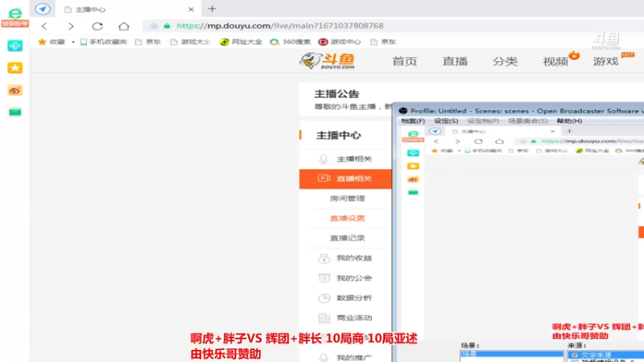Click the 收藏 star bookmark button

coord(52,42)
